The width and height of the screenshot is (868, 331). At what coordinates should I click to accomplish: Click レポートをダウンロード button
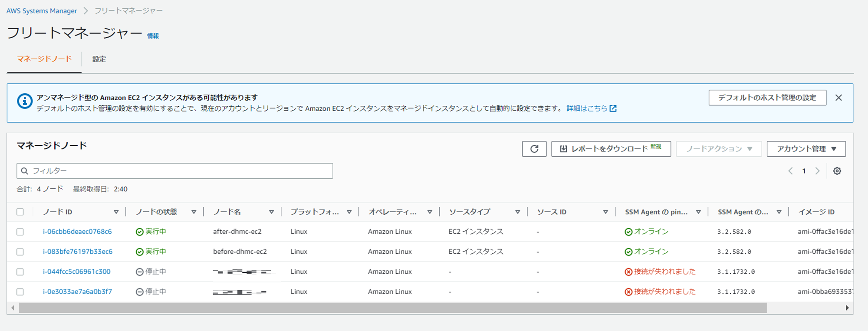[x=611, y=149]
